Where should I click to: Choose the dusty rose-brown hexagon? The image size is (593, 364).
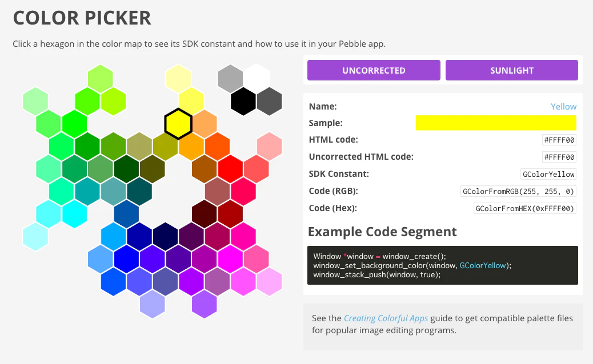tap(218, 192)
